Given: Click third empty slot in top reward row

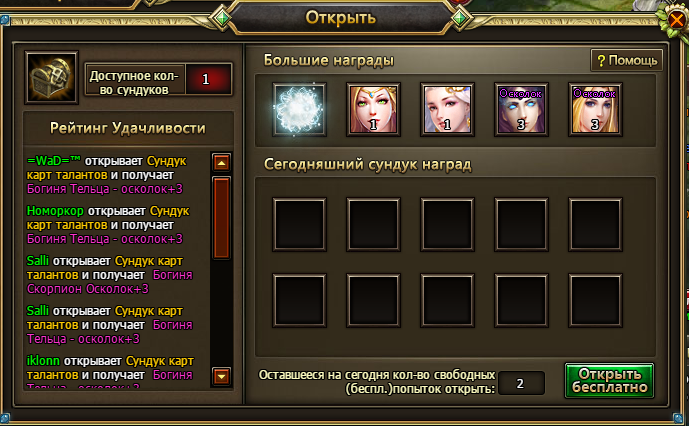Looking at the screenshot, I should coord(447,225).
